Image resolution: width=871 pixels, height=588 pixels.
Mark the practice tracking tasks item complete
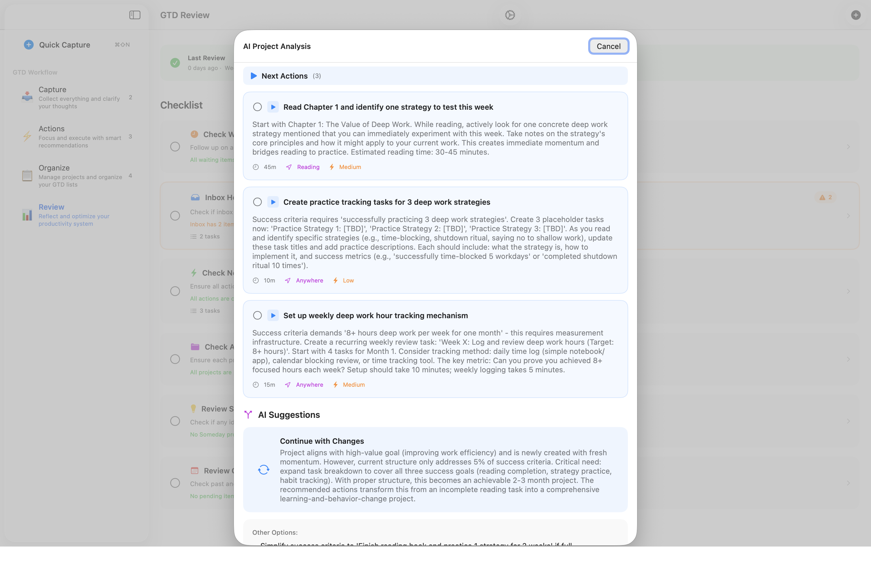[x=257, y=202]
